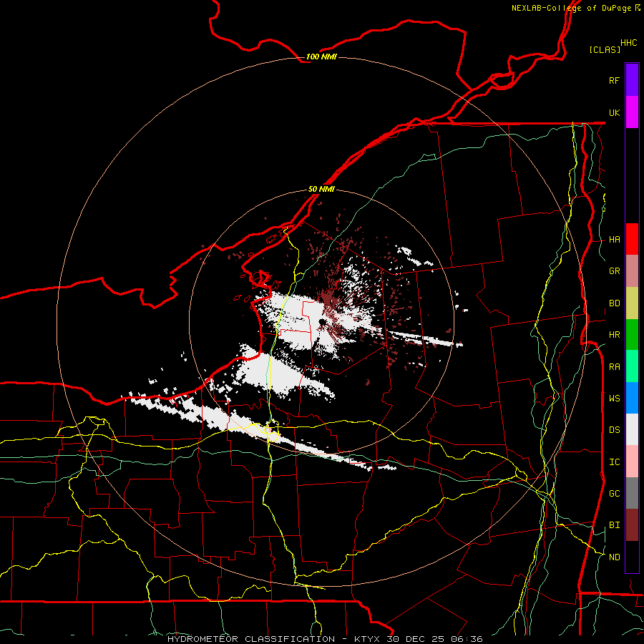
Task: Click the GR pink-brown legend swatch
Action: tap(632, 271)
